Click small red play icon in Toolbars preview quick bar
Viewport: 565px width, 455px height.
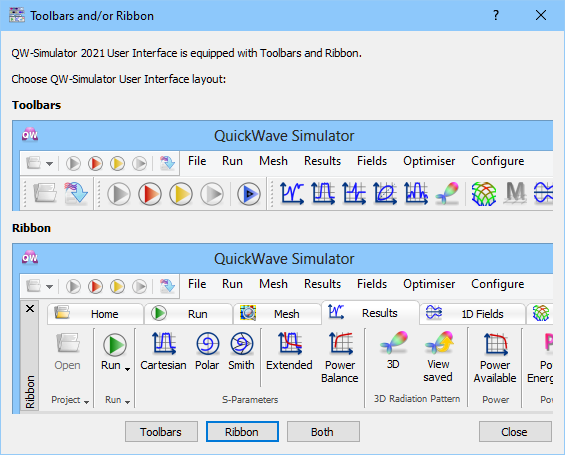(95, 164)
